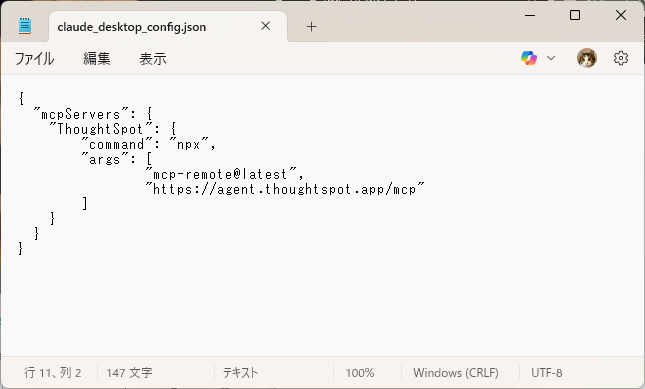Click the Windows (CRLF) line ending indicator

pos(456,373)
